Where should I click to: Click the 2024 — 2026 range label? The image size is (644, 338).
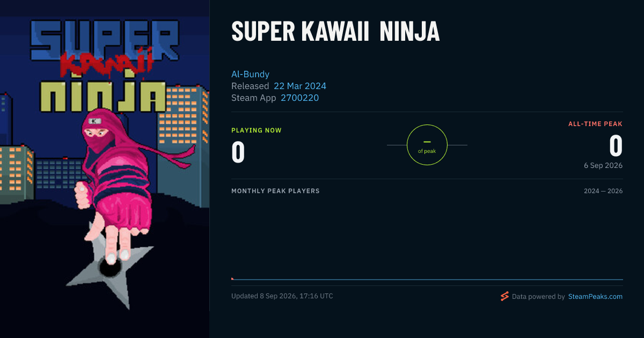click(603, 191)
